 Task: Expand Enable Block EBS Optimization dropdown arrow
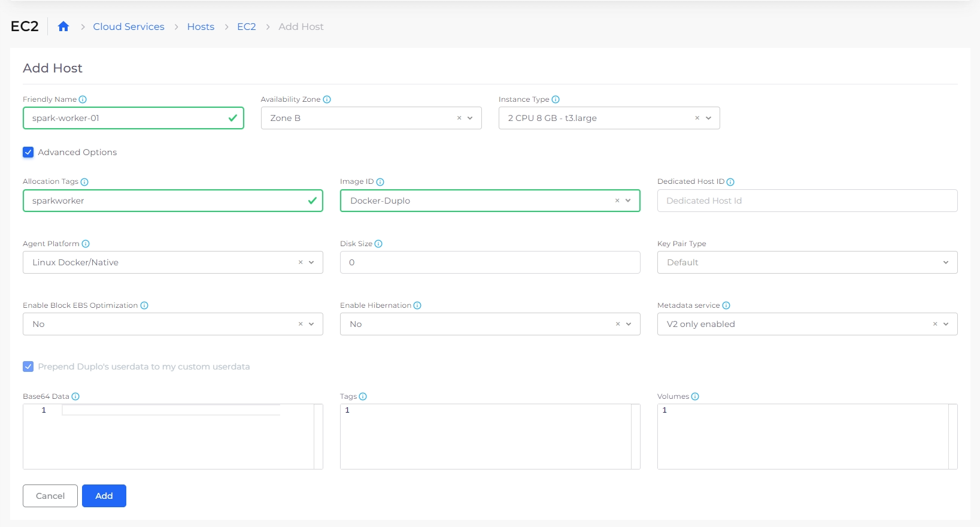311,324
